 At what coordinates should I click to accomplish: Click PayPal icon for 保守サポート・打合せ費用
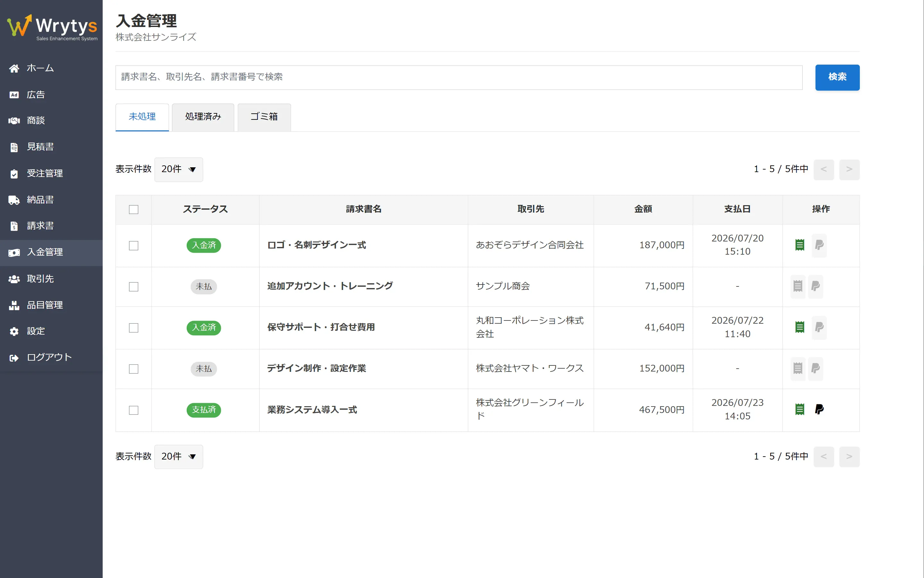point(819,327)
